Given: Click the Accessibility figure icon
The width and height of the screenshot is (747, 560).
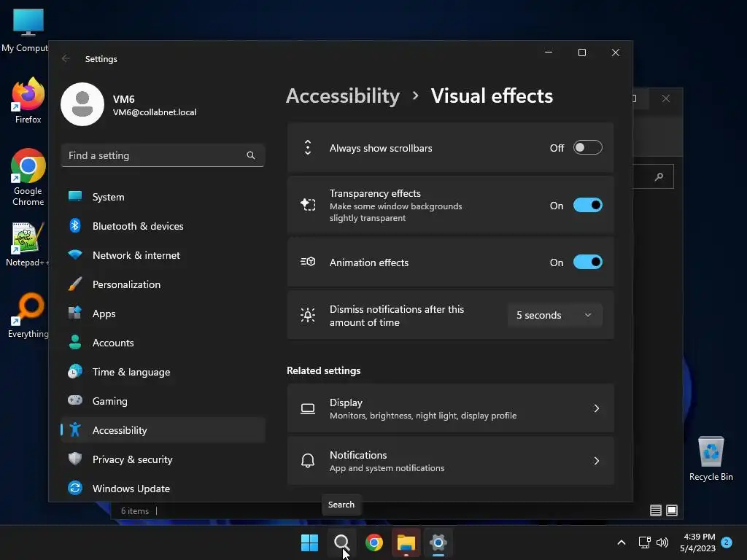Looking at the screenshot, I should 75,429.
